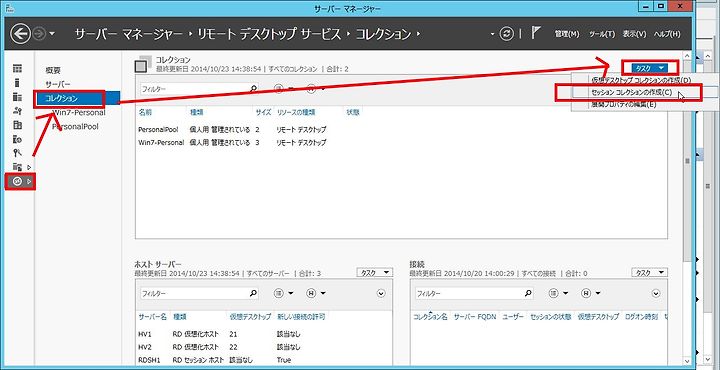Viewport: 720px width, 370px height.
Task: Open the collections タスク dropdown button
Action: click(x=650, y=67)
